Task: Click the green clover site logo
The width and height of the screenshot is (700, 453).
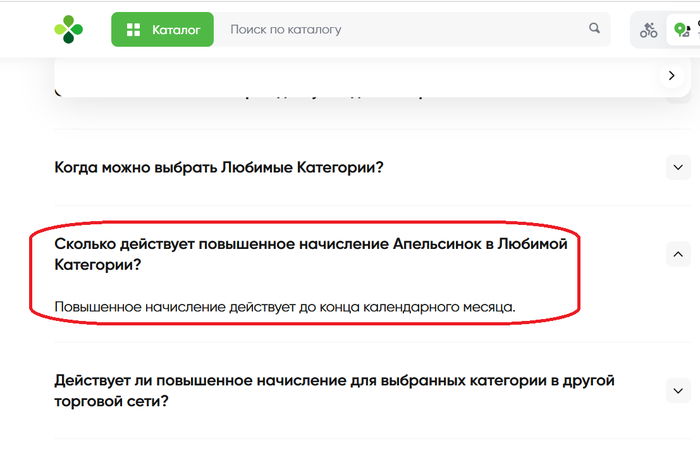Action: click(69, 30)
